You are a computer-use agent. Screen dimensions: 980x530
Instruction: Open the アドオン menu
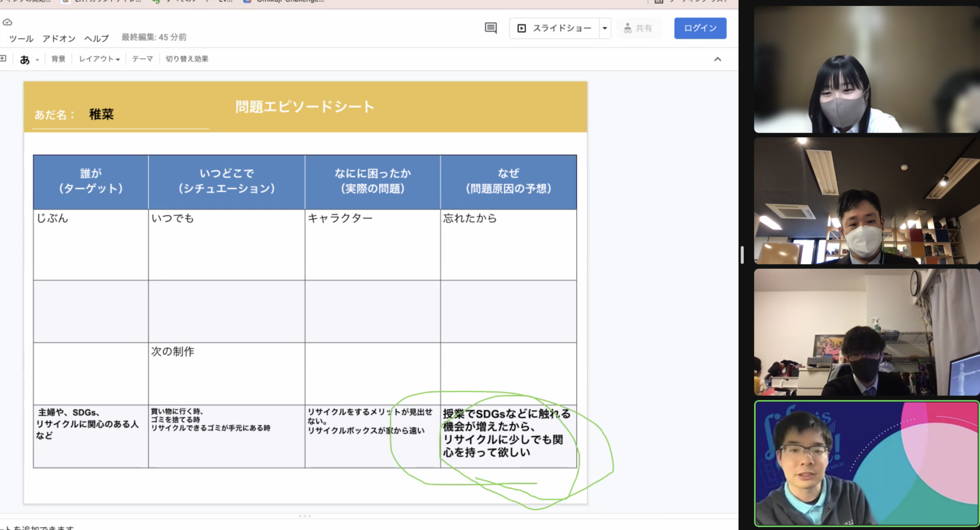pos(59,38)
